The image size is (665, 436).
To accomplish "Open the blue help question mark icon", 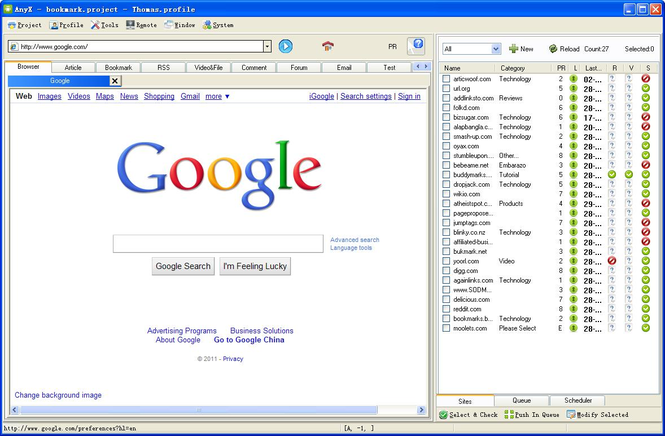I will 417,46.
